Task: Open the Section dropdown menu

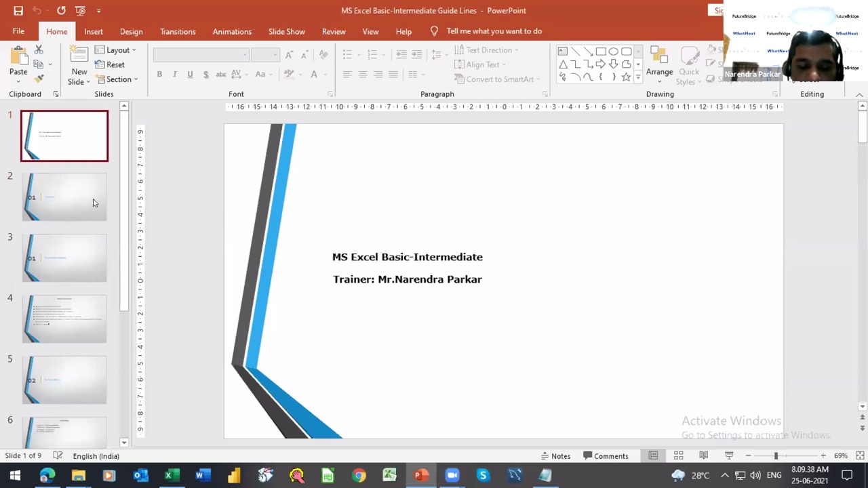Action: point(117,79)
